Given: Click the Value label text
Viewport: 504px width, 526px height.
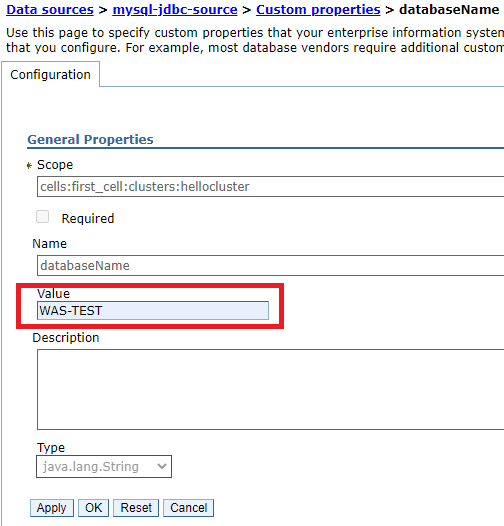Looking at the screenshot, I should tap(53, 294).
